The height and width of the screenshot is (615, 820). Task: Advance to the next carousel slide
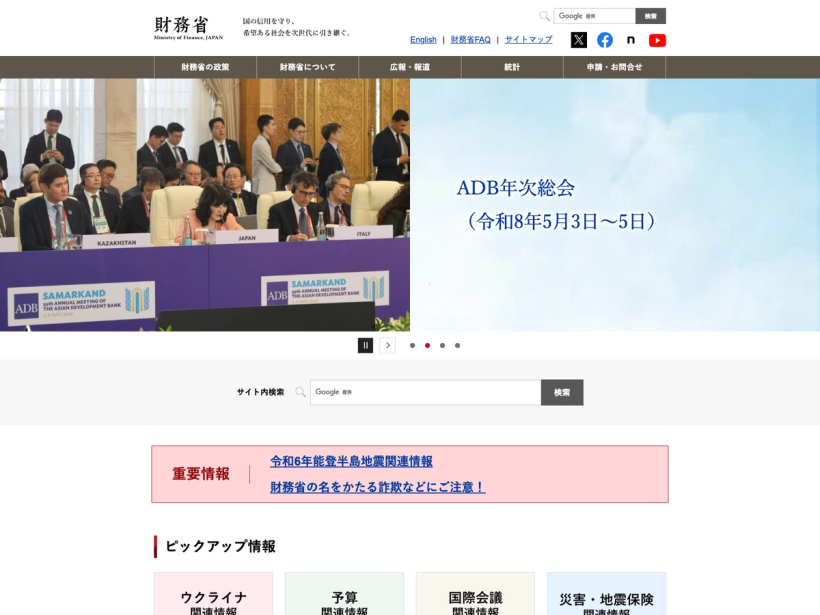[x=388, y=345]
